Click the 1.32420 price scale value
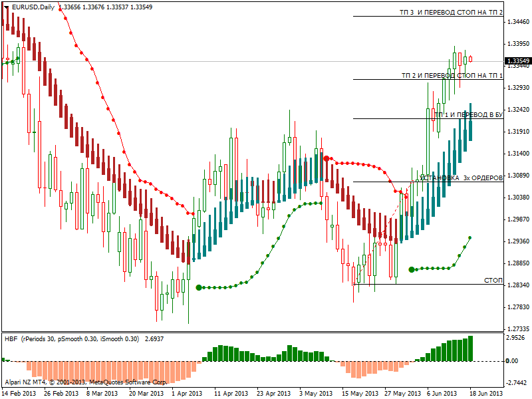This screenshot has width=532, height=399. (x=518, y=110)
